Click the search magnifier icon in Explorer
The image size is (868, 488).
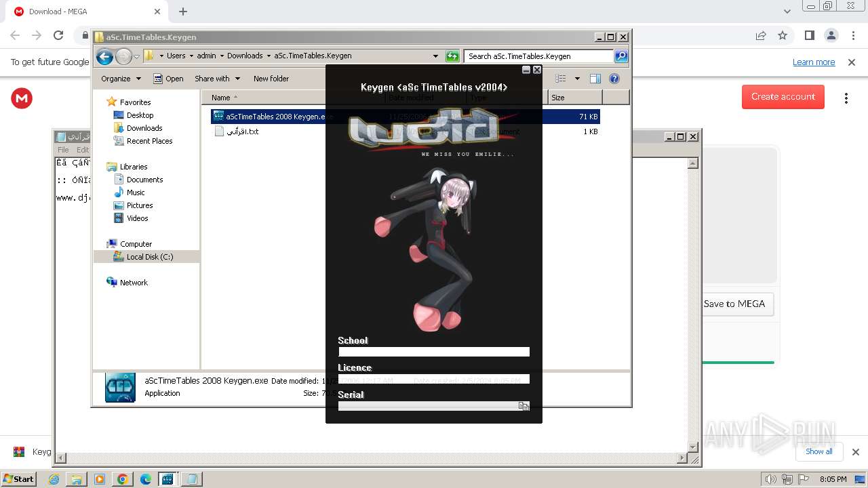coord(621,56)
